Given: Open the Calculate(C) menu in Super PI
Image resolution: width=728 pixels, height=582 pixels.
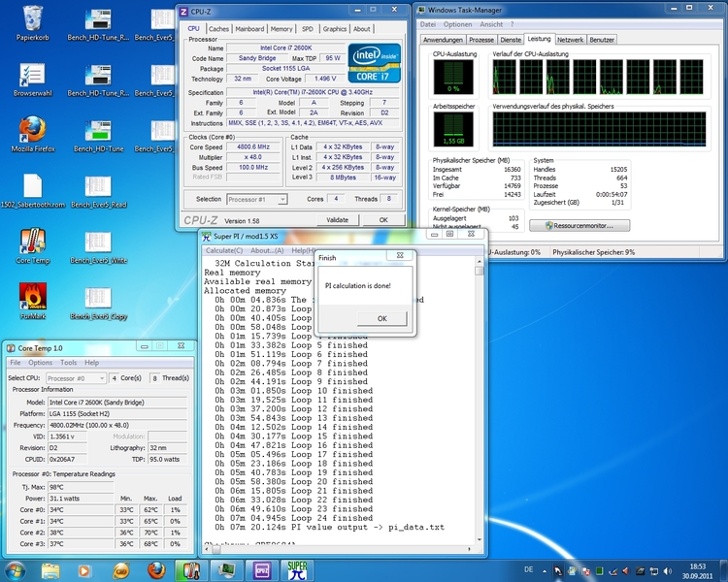Looking at the screenshot, I should pos(224,250).
